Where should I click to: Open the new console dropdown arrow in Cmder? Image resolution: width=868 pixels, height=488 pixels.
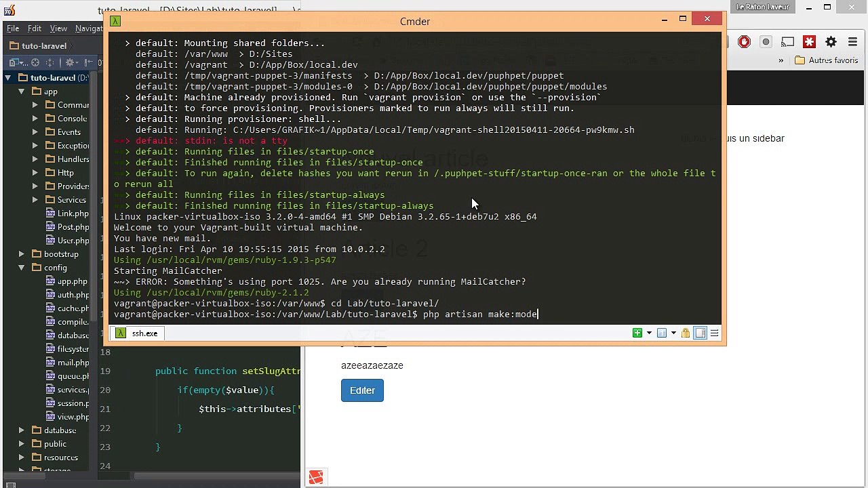click(649, 333)
